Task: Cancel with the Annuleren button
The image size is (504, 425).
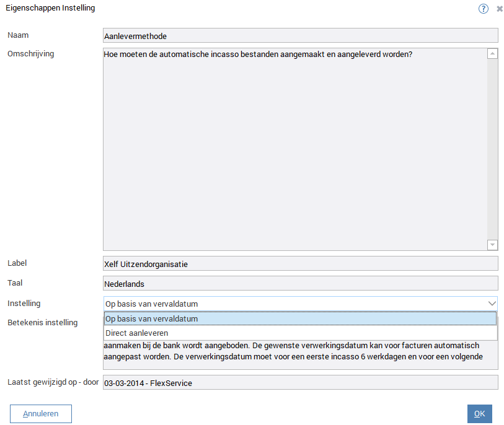Action: (x=41, y=414)
